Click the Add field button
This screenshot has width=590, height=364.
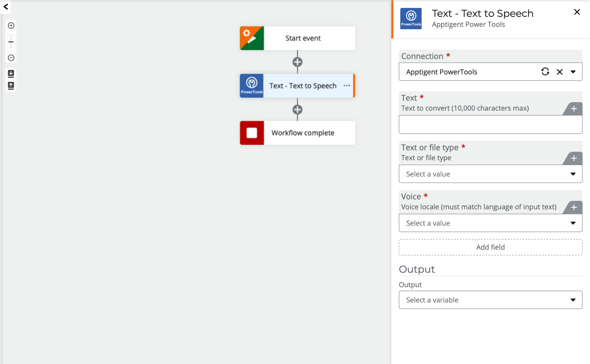point(490,247)
